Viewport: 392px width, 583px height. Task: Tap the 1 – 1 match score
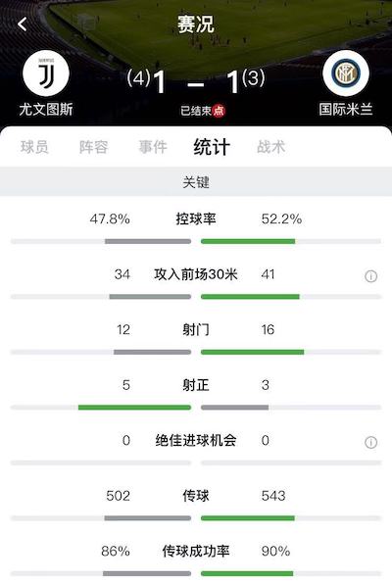(x=196, y=82)
